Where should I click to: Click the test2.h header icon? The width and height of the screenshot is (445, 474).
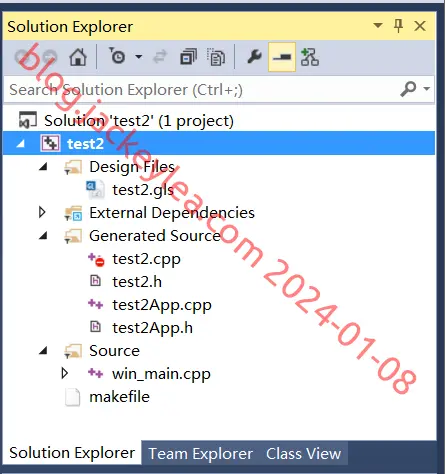95,281
